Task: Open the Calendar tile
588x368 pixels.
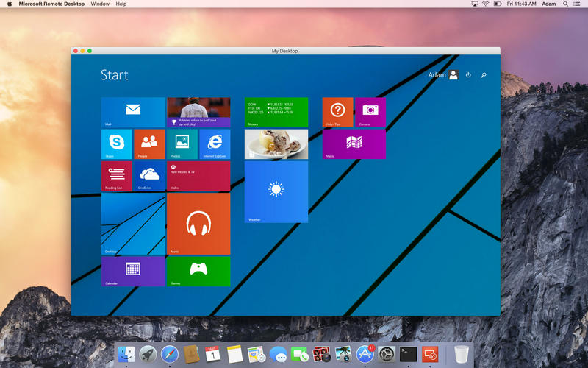Action: [132, 271]
